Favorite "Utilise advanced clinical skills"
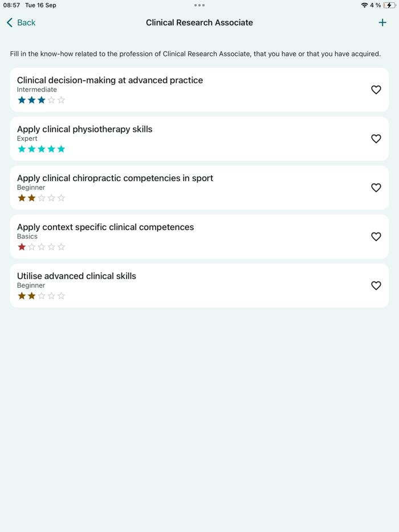The height and width of the screenshot is (532, 399). click(x=376, y=285)
